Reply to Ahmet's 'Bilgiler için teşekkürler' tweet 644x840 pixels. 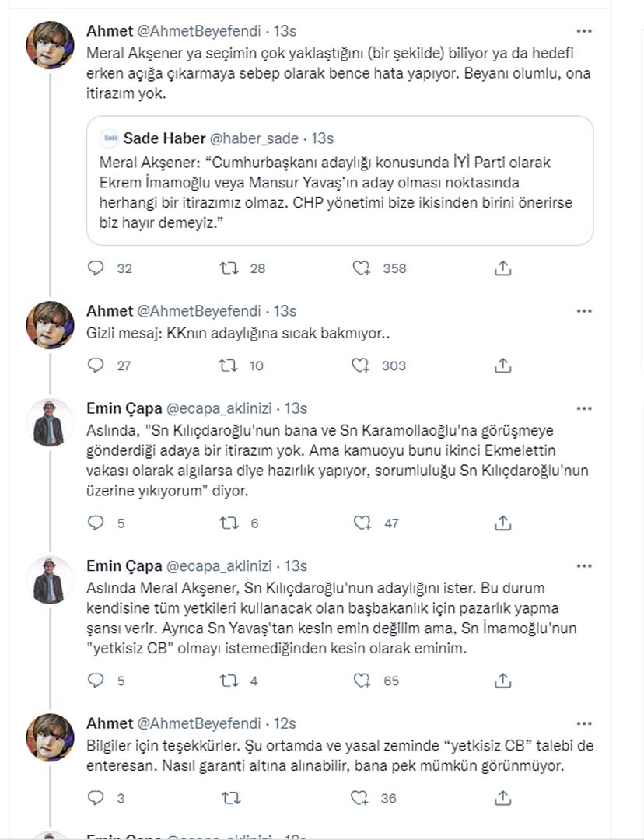pyautogui.click(x=96, y=798)
